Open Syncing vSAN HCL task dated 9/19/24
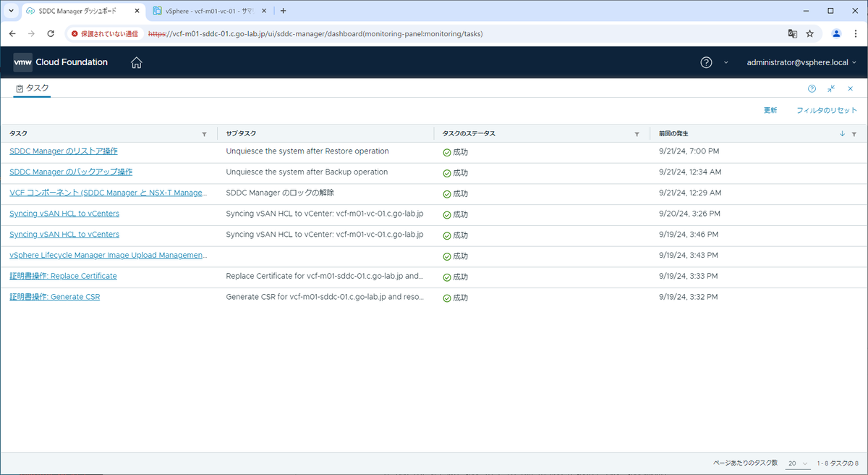This screenshot has width=868, height=475. [64, 235]
